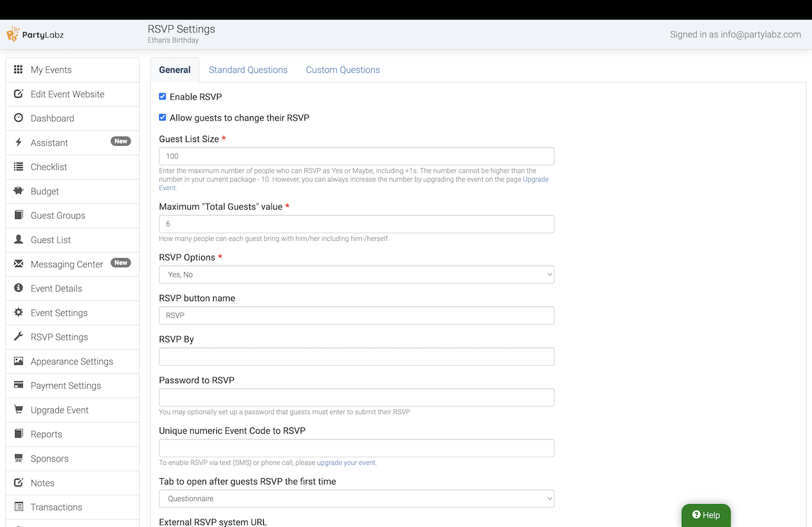Viewport: 812px width, 527px height.
Task: Open My Events grid icon
Action: tap(18, 70)
